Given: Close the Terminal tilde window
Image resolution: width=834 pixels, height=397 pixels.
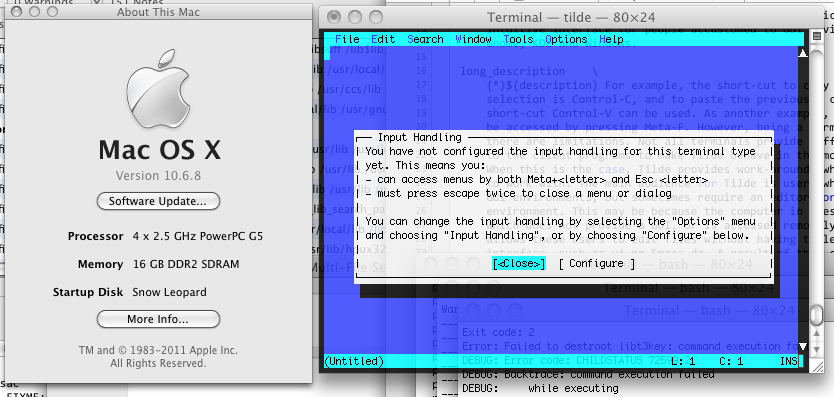Looking at the screenshot, I should pos(334,16).
